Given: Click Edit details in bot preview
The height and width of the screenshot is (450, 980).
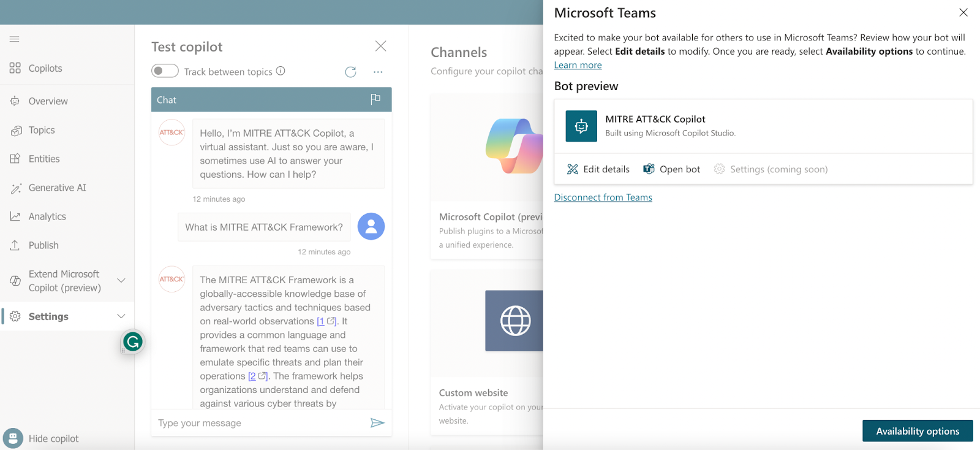Looking at the screenshot, I should 598,169.
